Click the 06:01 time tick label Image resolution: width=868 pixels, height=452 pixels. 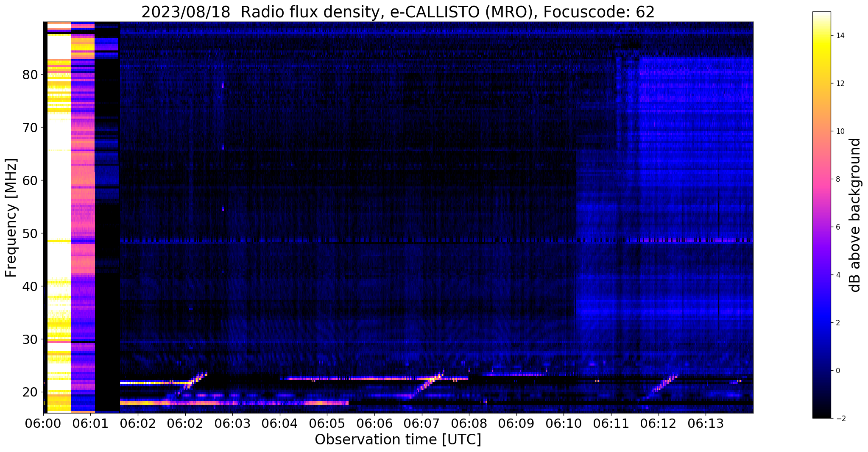(x=91, y=423)
